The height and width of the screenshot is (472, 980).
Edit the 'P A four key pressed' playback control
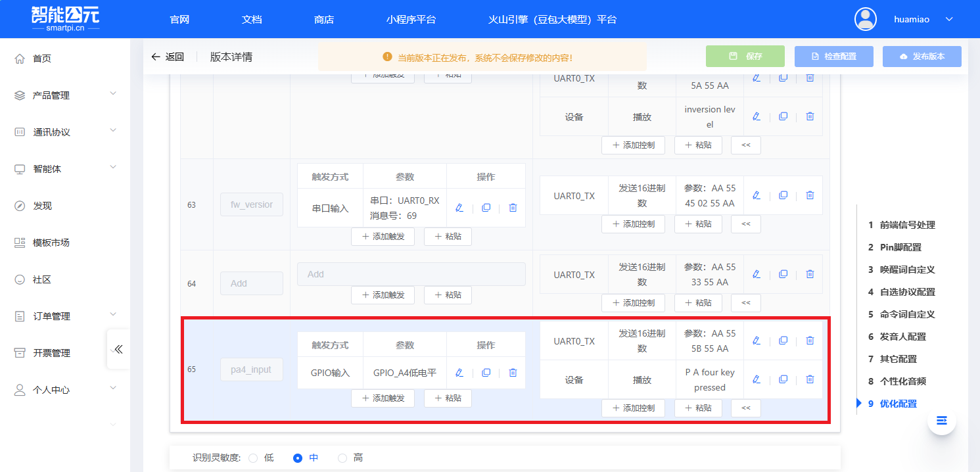click(x=757, y=379)
